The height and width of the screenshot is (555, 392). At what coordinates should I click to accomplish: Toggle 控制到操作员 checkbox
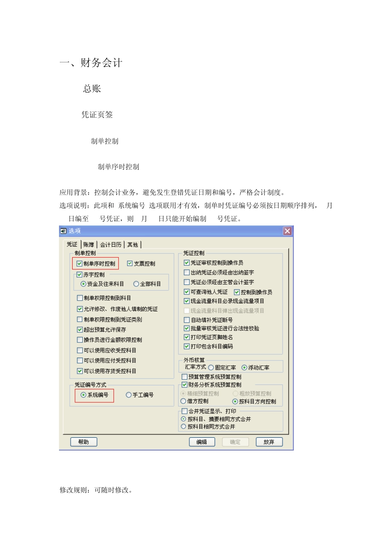tap(237, 292)
